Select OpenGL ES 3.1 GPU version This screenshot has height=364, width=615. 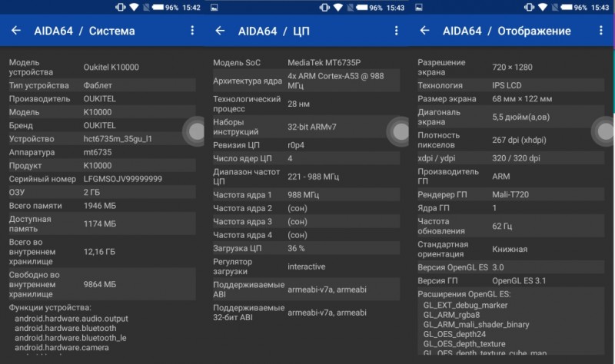coord(519,280)
